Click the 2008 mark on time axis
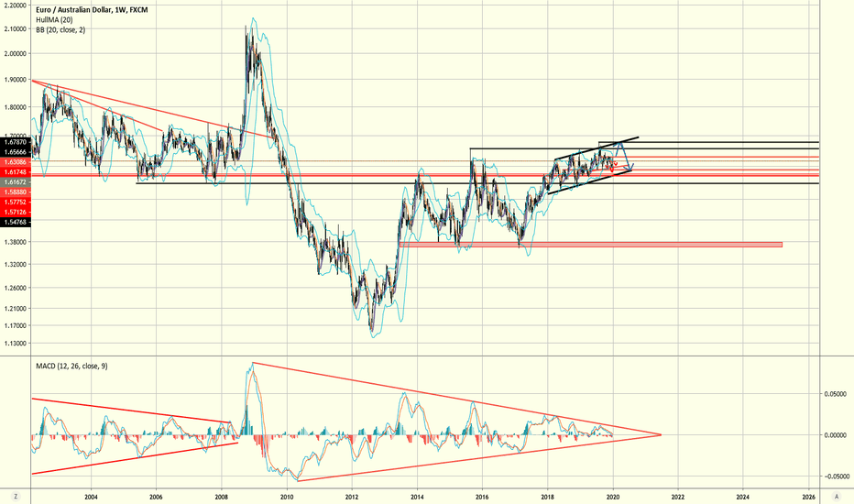Viewport: 854px width, 504px height. 221,496
